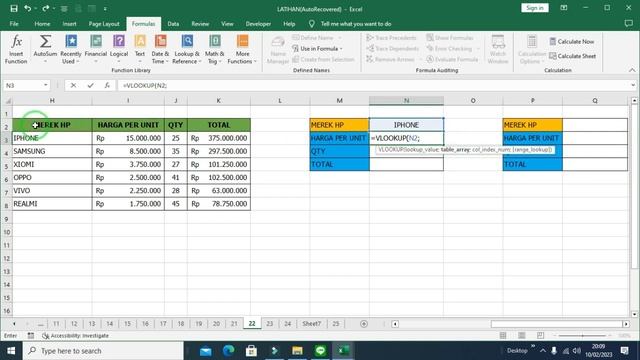The width and height of the screenshot is (640, 360).
Task: Redo the last action
Action: (x=45, y=9)
